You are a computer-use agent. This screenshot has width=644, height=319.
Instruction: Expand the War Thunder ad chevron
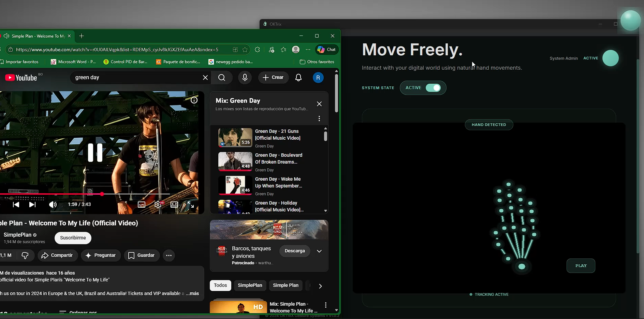tap(319, 251)
